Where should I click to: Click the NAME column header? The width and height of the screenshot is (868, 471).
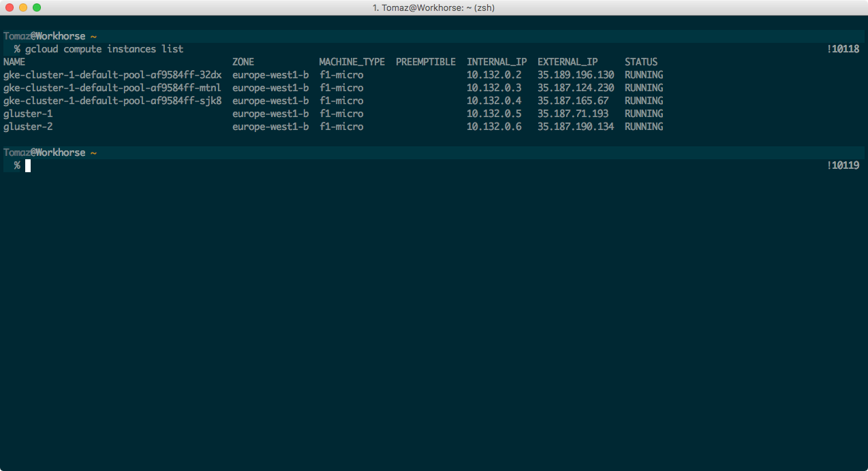[x=14, y=62]
